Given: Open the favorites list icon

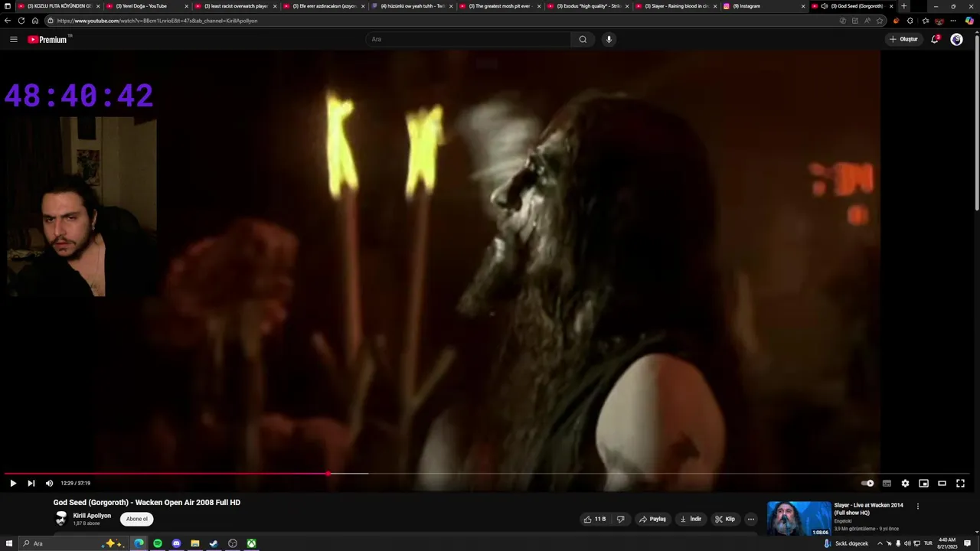Looking at the screenshot, I should [x=925, y=21].
